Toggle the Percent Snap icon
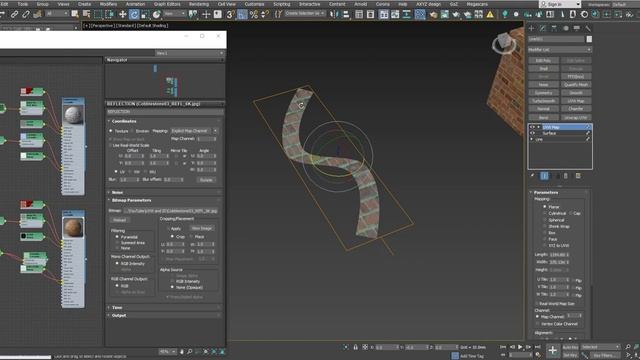The height and width of the screenshot is (360, 640). 254,15
